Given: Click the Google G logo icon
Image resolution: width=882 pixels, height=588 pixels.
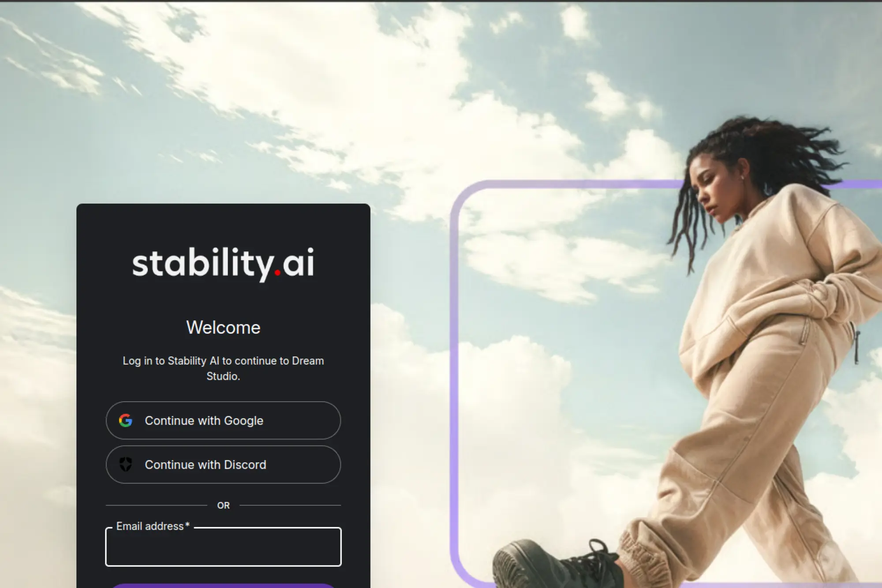Looking at the screenshot, I should [x=126, y=420].
